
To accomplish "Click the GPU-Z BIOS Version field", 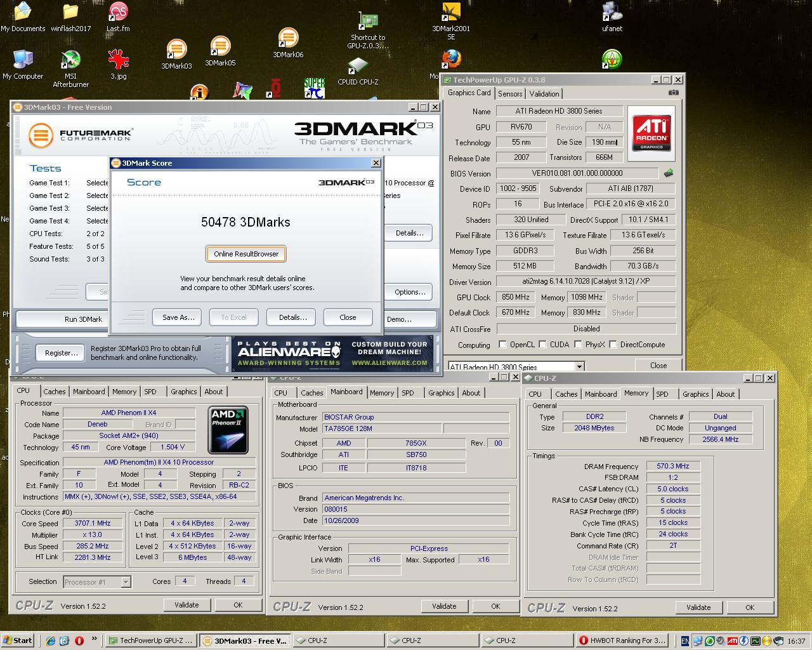I will [x=577, y=173].
